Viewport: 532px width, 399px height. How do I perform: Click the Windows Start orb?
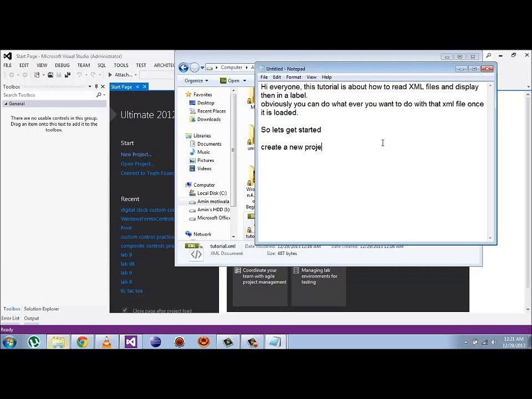(9, 342)
